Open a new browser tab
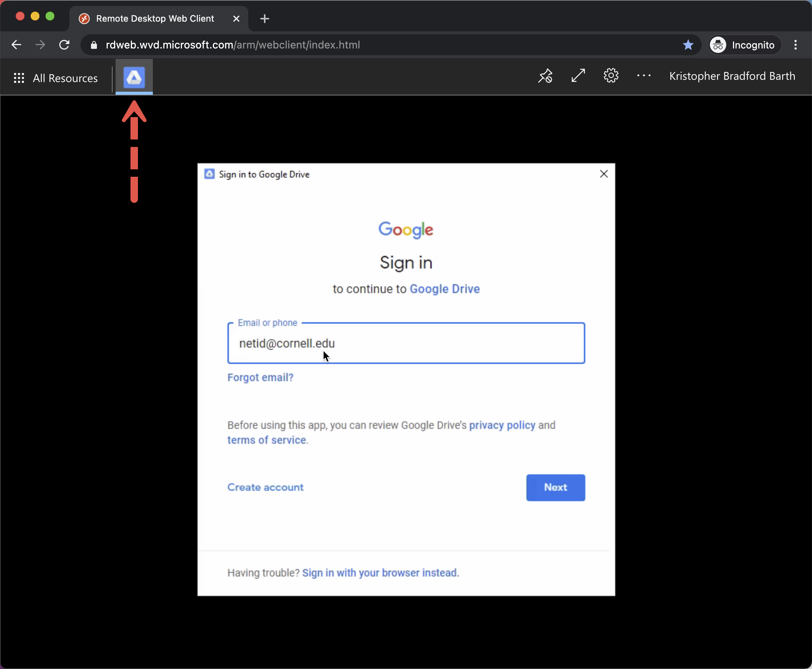 [x=265, y=19]
